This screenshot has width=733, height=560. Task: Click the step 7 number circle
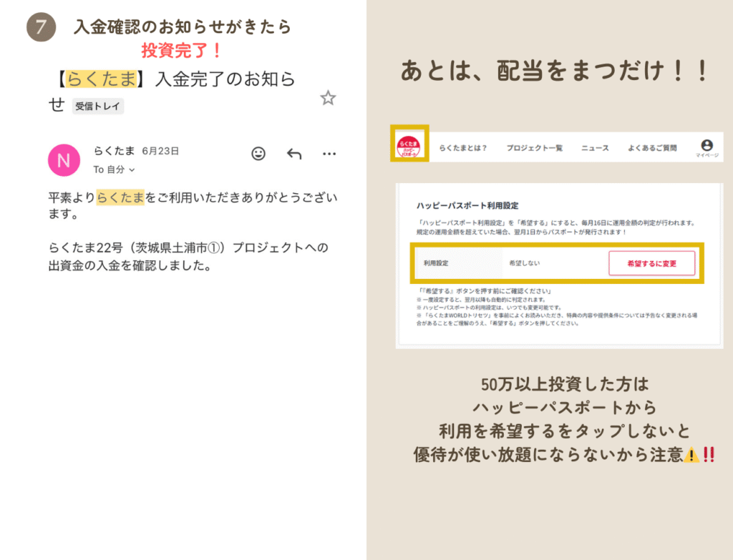click(x=42, y=27)
